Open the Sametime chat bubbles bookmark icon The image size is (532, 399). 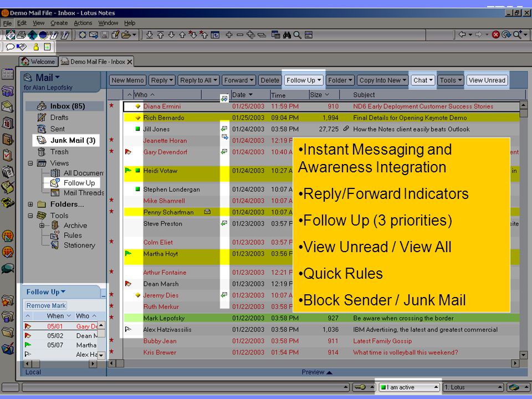(x=7, y=268)
